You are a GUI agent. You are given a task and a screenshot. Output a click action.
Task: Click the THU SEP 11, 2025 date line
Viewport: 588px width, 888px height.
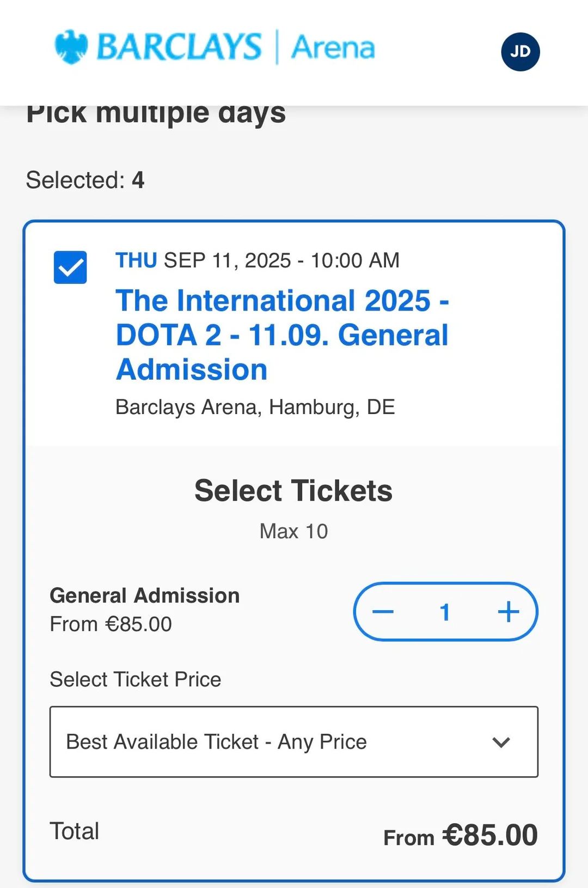[x=258, y=260]
